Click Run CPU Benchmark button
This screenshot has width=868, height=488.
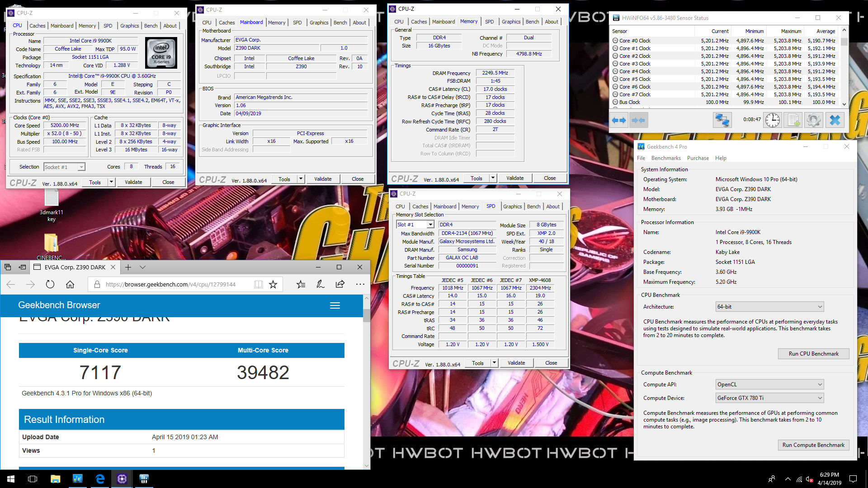[813, 354]
